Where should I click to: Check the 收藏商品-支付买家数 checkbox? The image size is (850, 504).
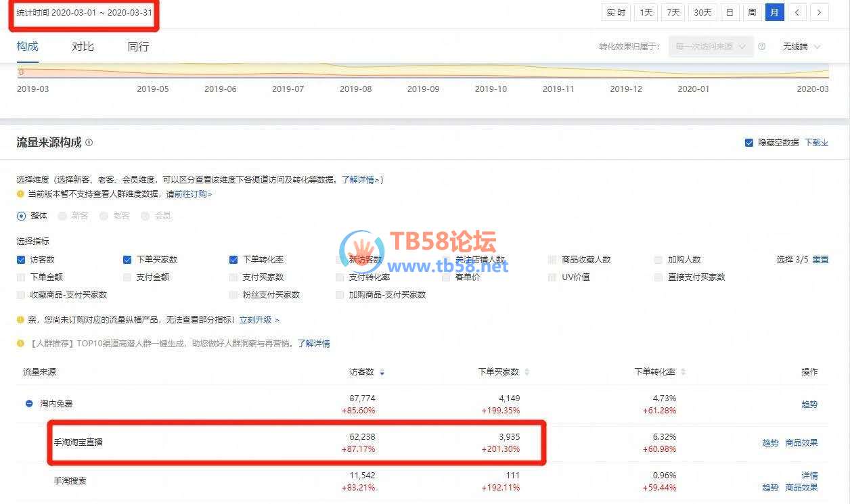point(21,294)
